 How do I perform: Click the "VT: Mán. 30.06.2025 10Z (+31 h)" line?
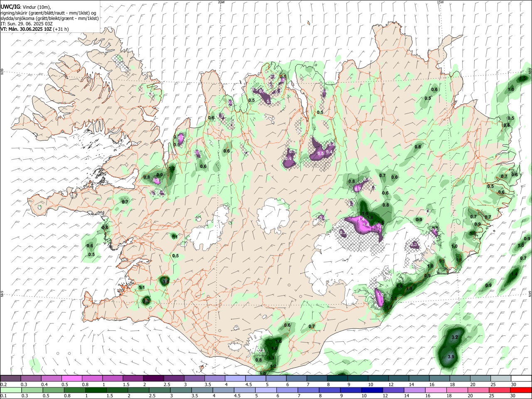click(34, 29)
